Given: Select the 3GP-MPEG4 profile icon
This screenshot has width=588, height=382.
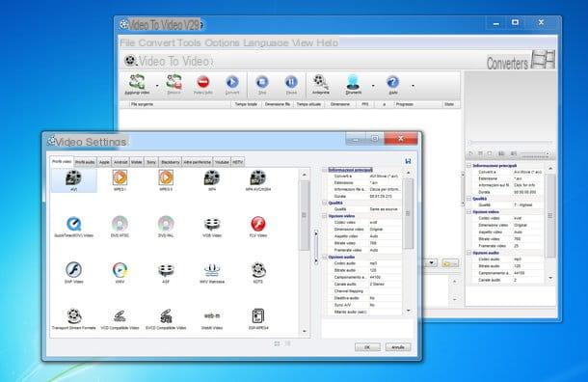Looking at the screenshot, I should pyautogui.click(x=258, y=316).
